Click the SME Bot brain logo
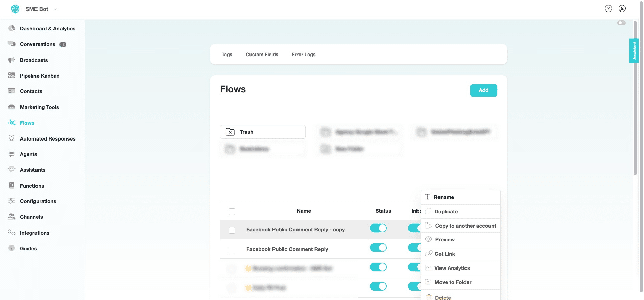Screen dimensions: 644x300 pos(15,9)
